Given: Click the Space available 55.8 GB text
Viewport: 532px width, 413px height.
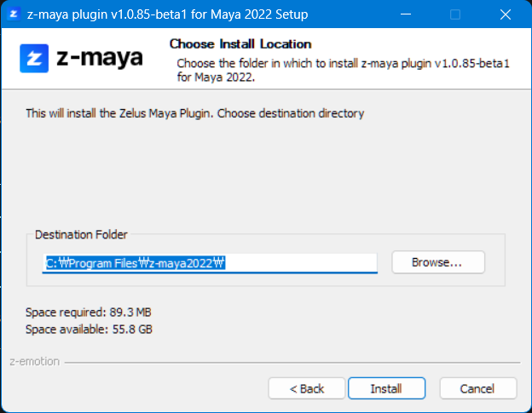Looking at the screenshot, I should coord(89,329).
